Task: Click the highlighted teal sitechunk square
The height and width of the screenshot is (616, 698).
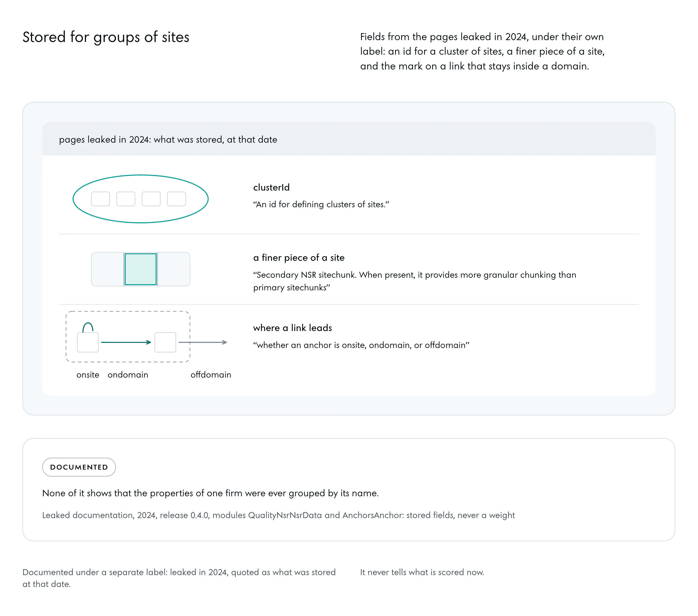Action: click(140, 269)
